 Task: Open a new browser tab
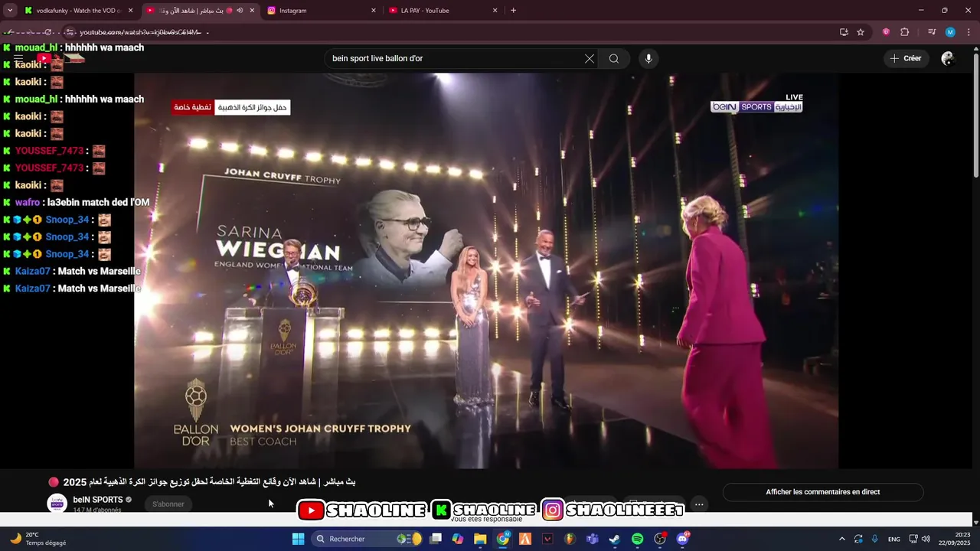pyautogui.click(x=513, y=11)
